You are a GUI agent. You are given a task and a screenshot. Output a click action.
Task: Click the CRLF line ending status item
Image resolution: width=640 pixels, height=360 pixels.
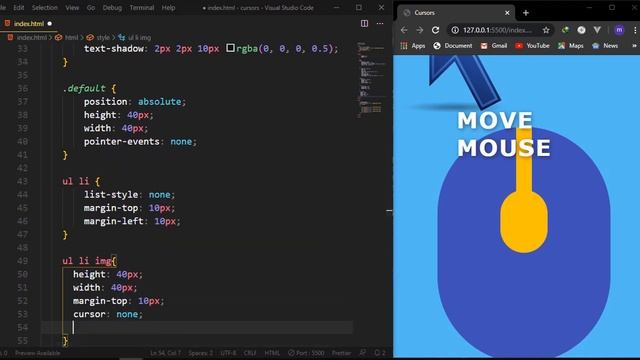click(x=250, y=353)
